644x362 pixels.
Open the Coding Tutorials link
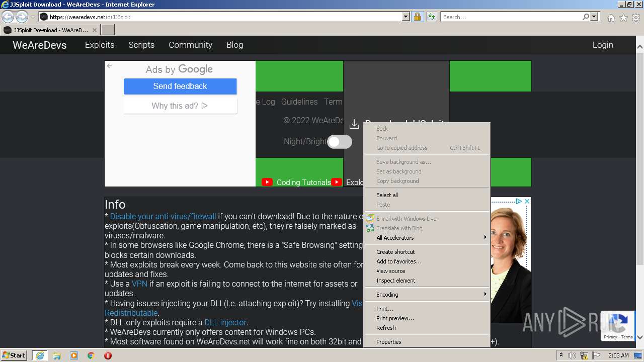(304, 183)
